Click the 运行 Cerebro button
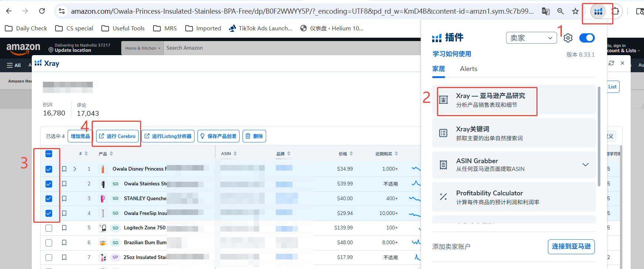 [x=118, y=136]
